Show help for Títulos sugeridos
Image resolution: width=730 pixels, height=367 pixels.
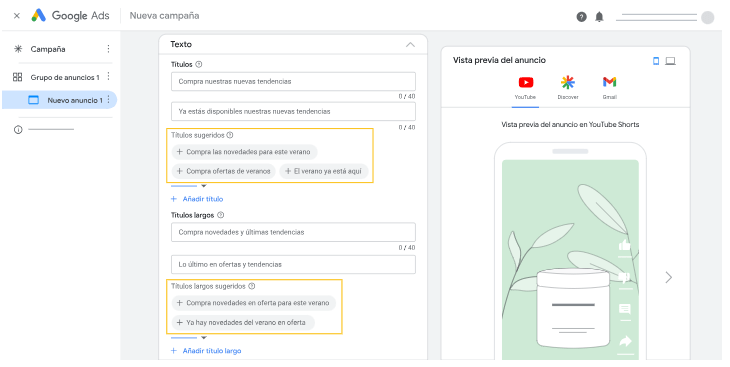click(x=230, y=135)
